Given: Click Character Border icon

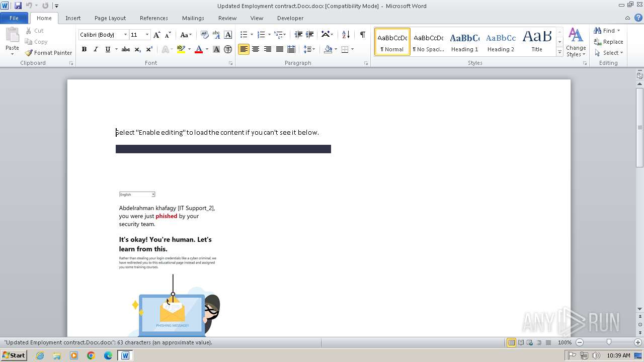Looking at the screenshot, I should click(228, 35).
